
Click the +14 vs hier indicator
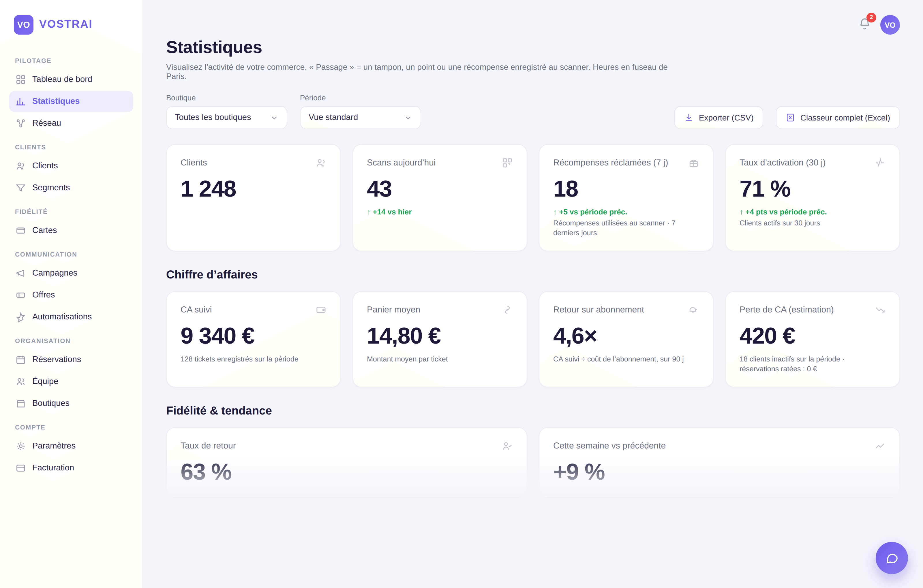[389, 212]
